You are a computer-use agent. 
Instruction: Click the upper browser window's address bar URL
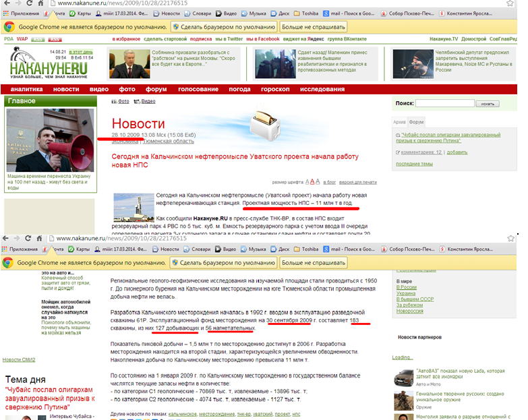click(123, 3)
